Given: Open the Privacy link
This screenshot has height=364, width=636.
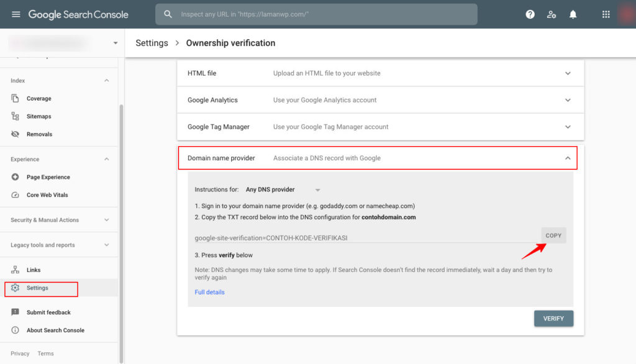Looking at the screenshot, I should pyautogui.click(x=20, y=353).
